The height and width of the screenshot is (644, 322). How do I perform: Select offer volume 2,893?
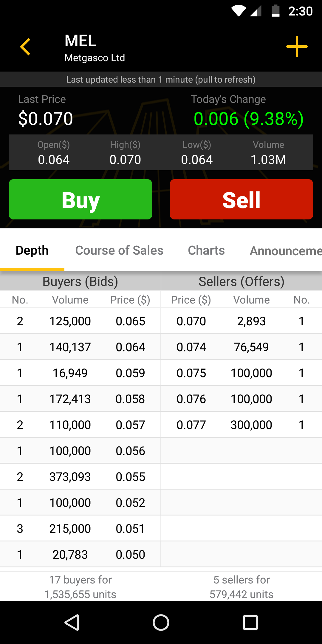tap(251, 321)
